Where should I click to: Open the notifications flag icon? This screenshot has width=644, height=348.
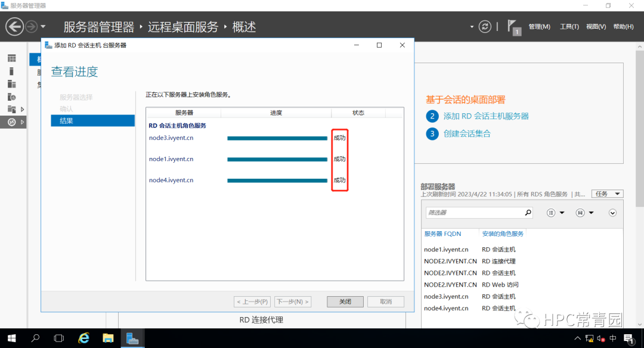514,27
